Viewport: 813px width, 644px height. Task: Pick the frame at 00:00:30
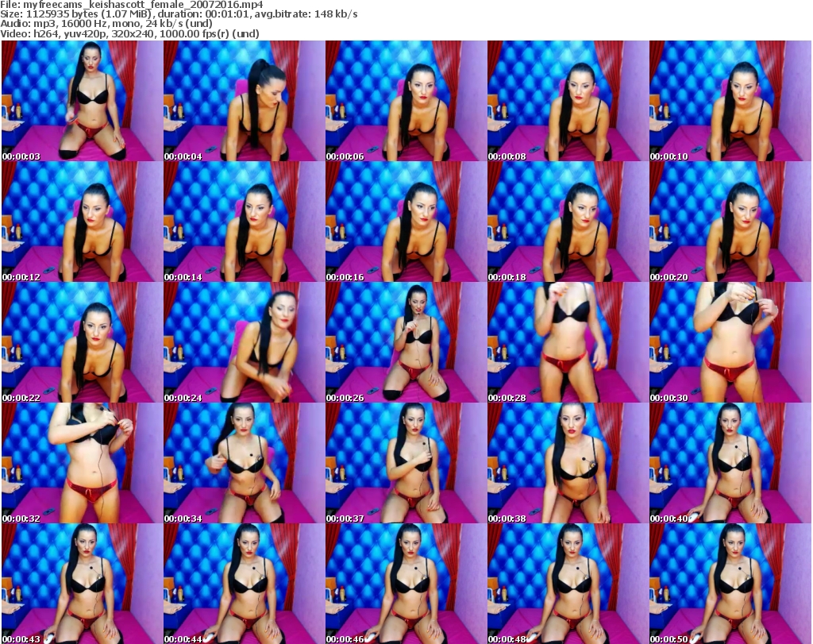tap(730, 342)
